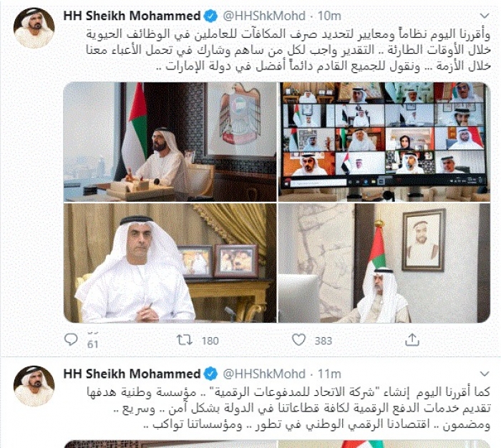Viewport: 501px width, 448px height.
Task: Open HH Sheikh Mohammed name in first tweet
Action: 132,16
